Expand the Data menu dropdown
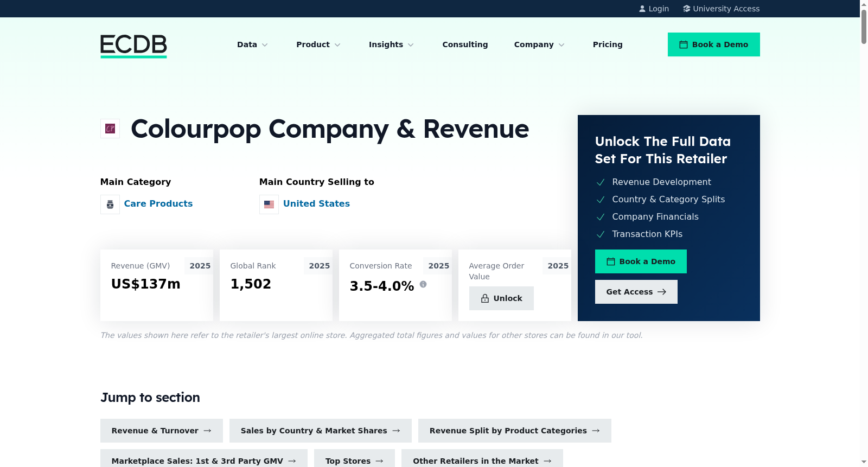Screen dimensions: 868x467 click(x=253, y=44)
